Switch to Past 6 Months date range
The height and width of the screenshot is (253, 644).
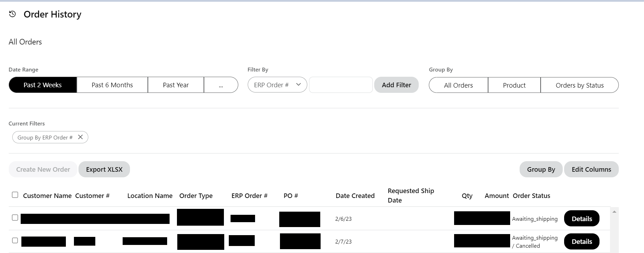[112, 85]
